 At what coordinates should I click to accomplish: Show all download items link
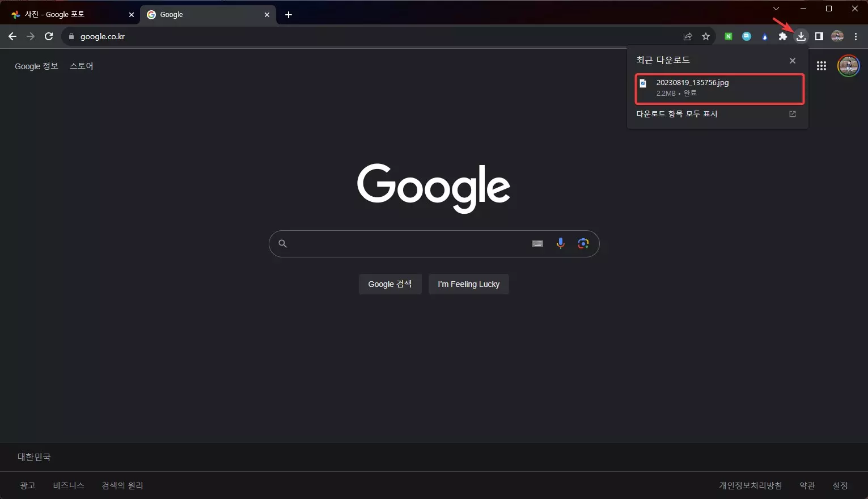pos(677,114)
